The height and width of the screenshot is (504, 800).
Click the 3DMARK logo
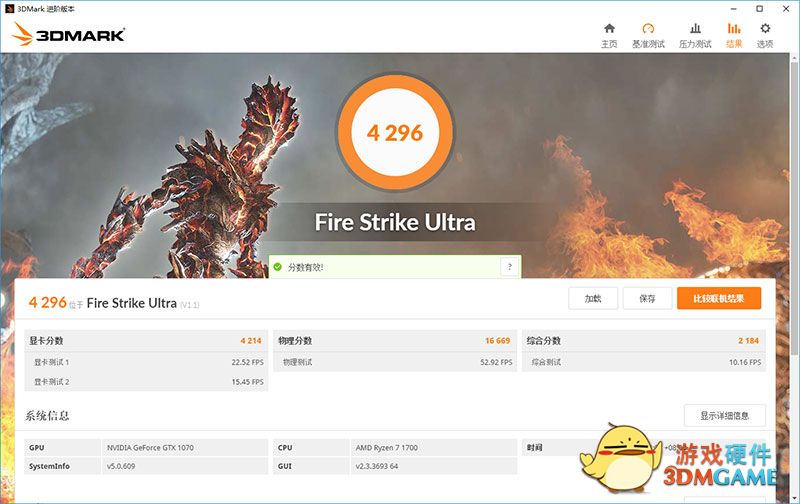click(x=68, y=34)
